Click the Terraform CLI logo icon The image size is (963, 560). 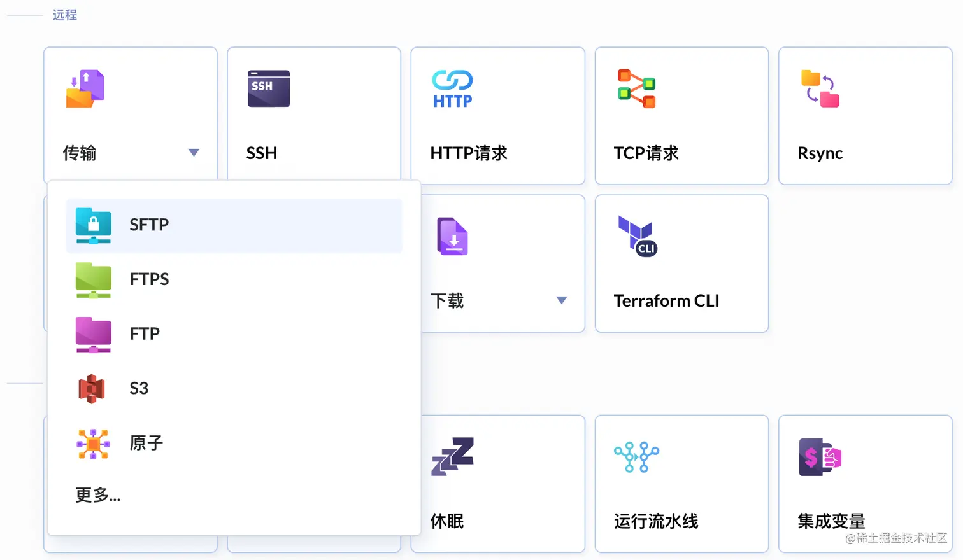638,236
